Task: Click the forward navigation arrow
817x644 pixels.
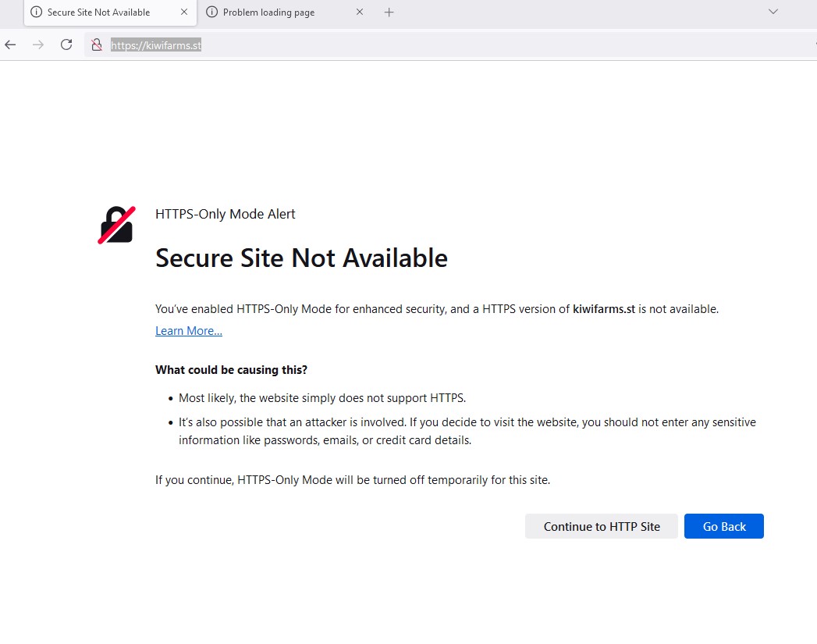Action: coord(38,44)
